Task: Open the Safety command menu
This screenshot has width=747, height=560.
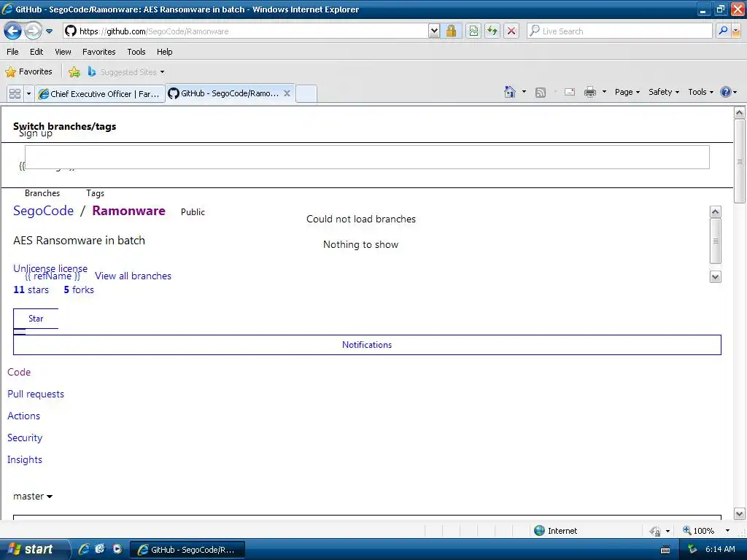Action: [664, 92]
